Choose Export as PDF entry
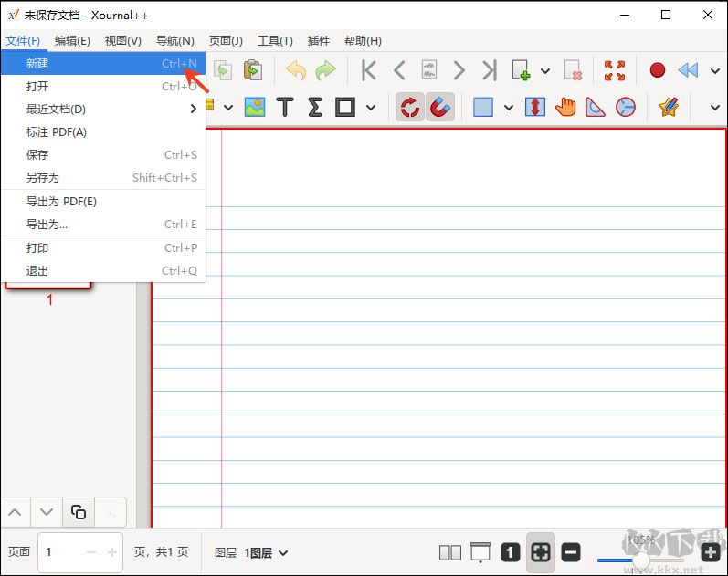728x576 pixels. (x=103, y=202)
